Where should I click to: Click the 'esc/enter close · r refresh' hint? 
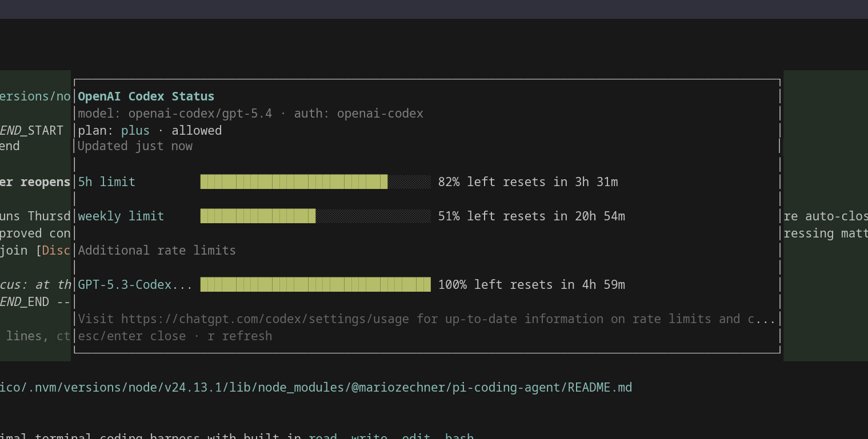(175, 336)
